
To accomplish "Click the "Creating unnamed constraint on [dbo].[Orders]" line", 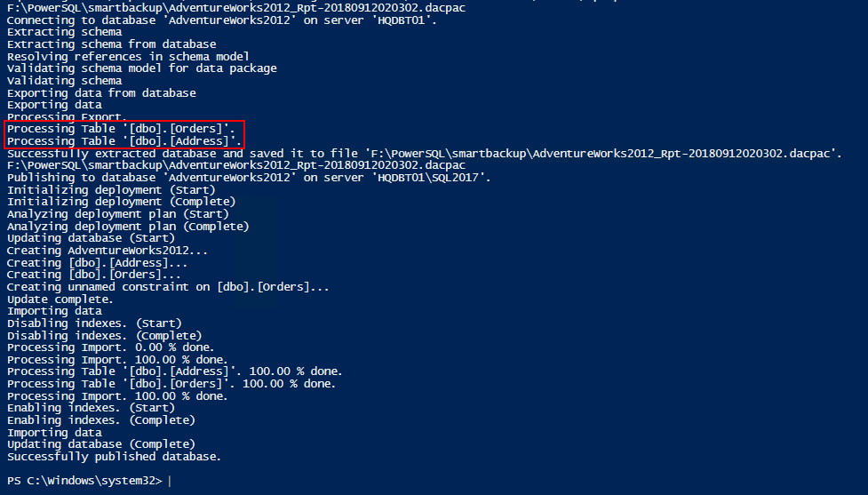I will (168, 287).
